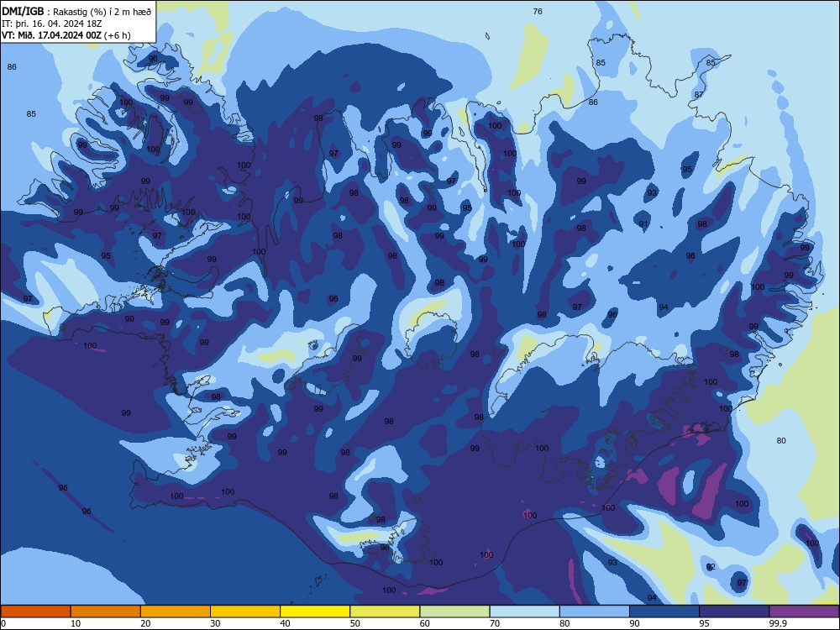The image size is (840, 630).
Task: Click the 95–99.9 dark navy legend swatch
Action: point(734,612)
